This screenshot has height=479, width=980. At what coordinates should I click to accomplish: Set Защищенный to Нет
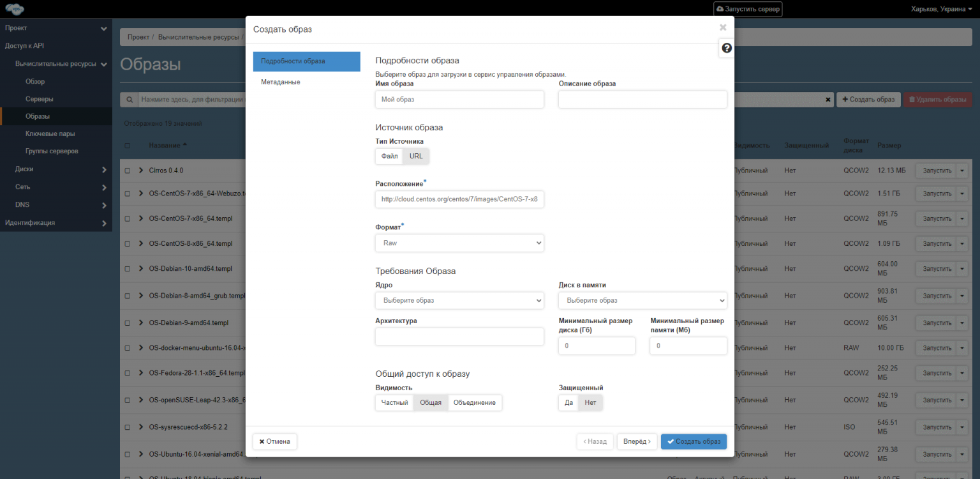point(590,402)
